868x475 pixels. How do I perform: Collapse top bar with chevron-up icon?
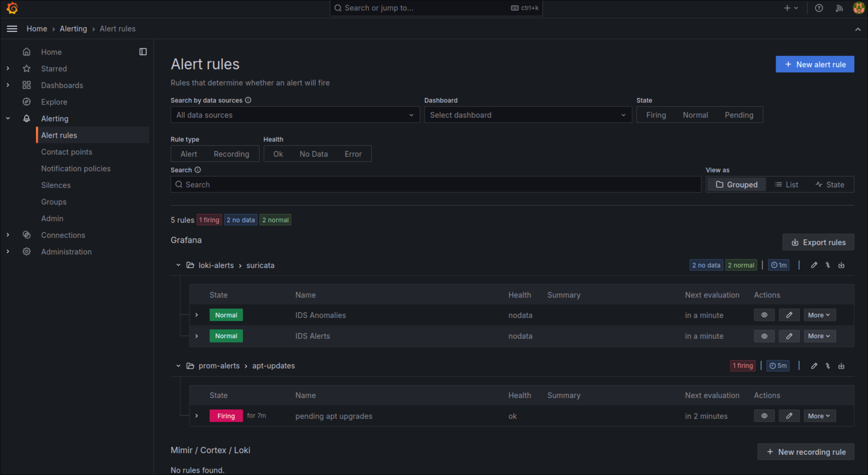(858, 29)
